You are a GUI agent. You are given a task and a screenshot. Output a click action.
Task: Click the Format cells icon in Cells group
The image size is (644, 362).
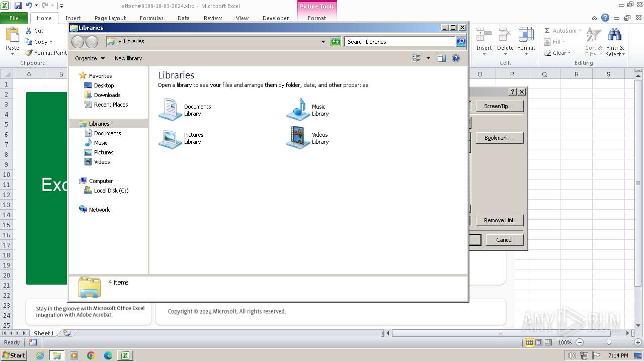(526, 35)
